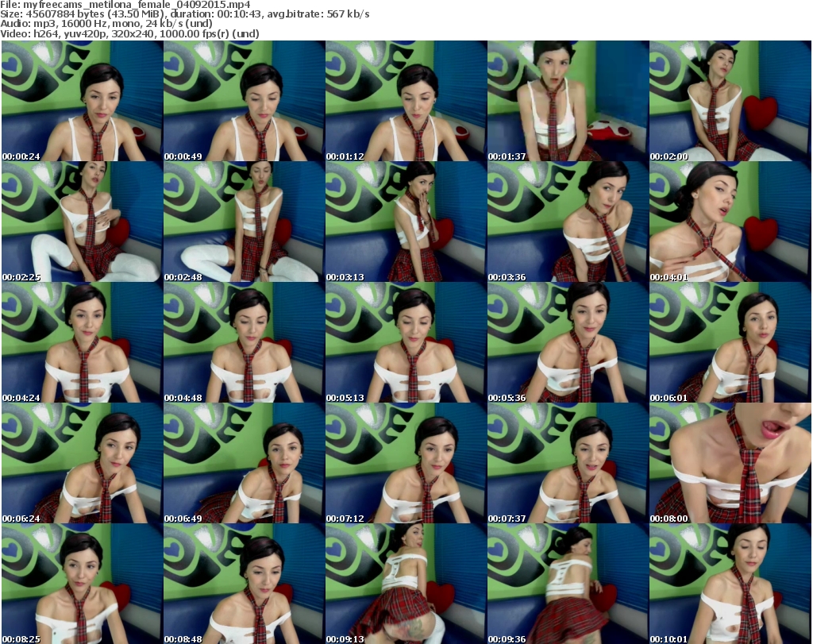The width and height of the screenshot is (813, 644).
Task: Open the frame at 00:01:37
Action: click(568, 101)
